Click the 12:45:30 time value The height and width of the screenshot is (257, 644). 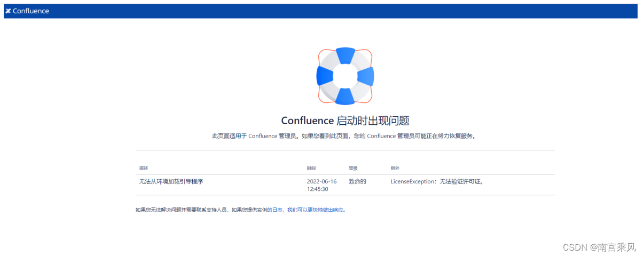click(x=318, y=189)
